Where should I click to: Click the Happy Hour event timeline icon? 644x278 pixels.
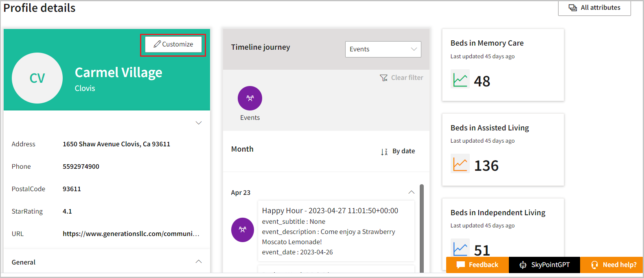tap(243, 229)
